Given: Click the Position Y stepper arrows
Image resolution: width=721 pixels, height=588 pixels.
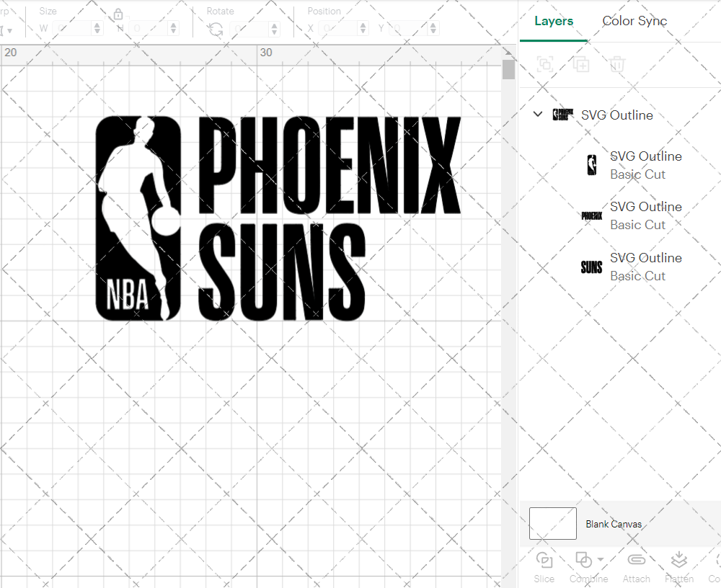Looking at the screenshot, I should [x=433, y=29].
